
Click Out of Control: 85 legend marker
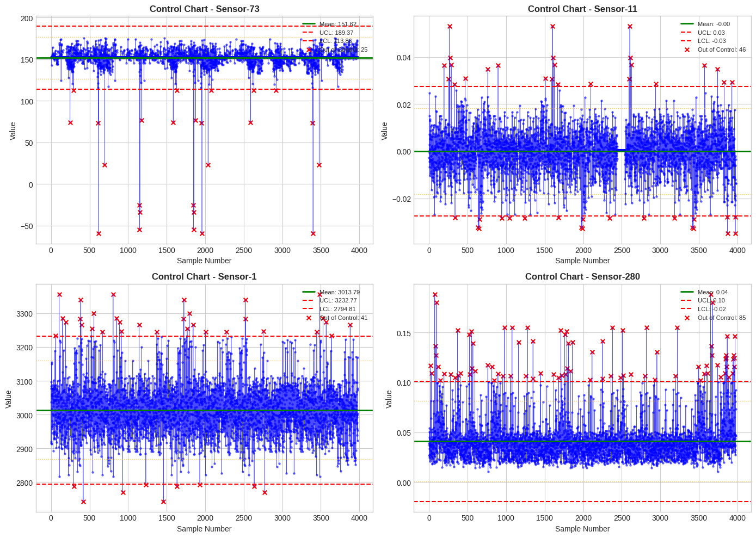pyautogui.click(x=687, y=318)
